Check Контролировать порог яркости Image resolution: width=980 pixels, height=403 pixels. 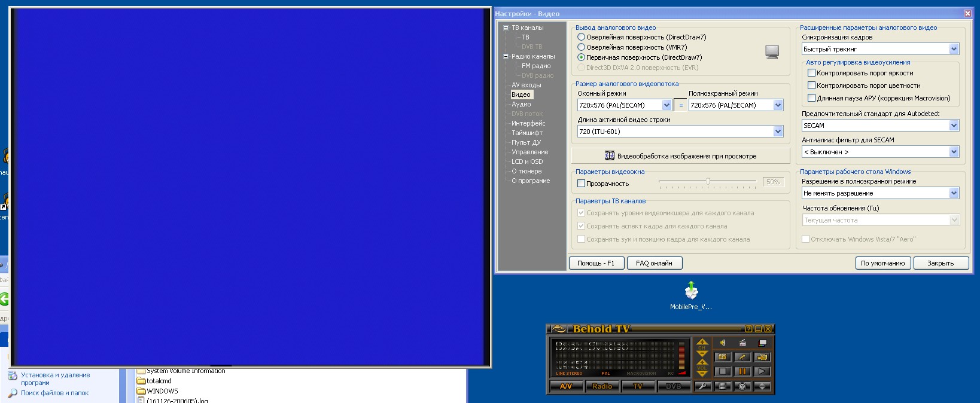coord(811,73)
